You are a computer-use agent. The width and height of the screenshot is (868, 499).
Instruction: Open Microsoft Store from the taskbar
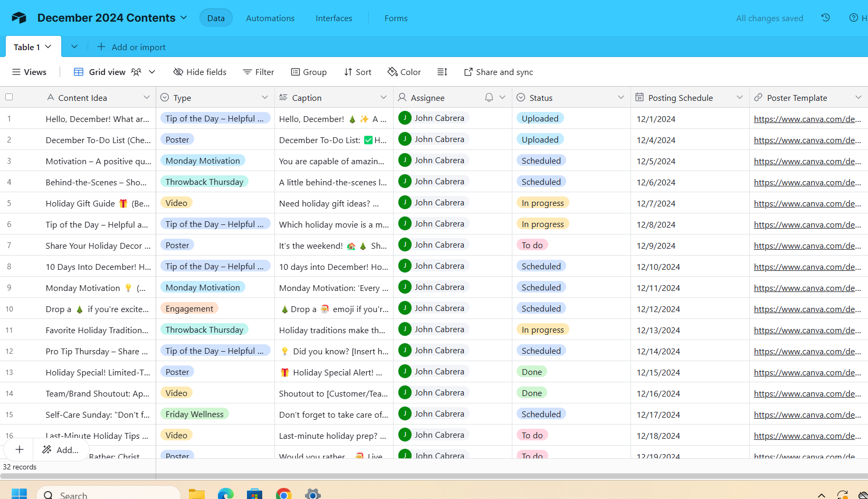[x=255, y=495]
